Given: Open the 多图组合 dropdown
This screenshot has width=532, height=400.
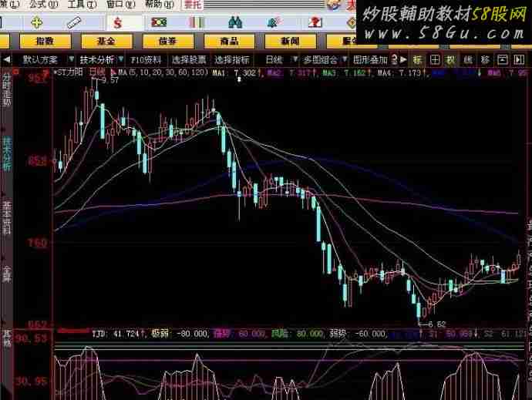Looking at the screenshot, I should (x=344, y=59).
